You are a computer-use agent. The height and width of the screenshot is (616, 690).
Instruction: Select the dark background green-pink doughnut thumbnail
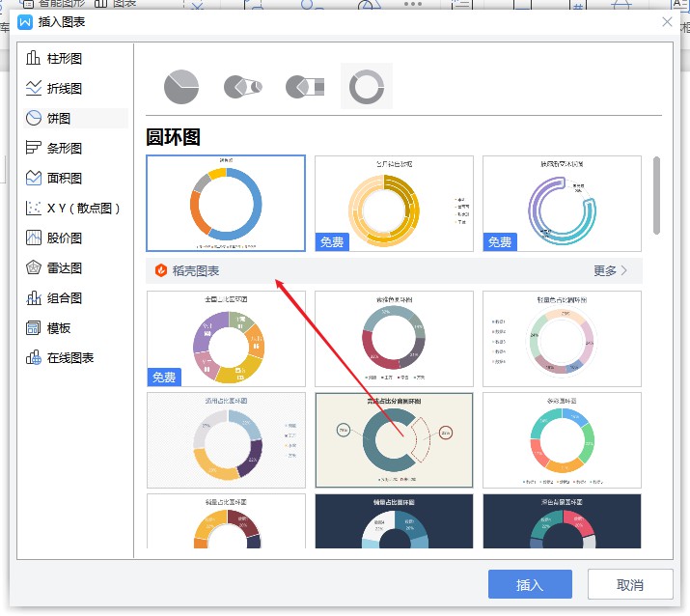(562, 520)
